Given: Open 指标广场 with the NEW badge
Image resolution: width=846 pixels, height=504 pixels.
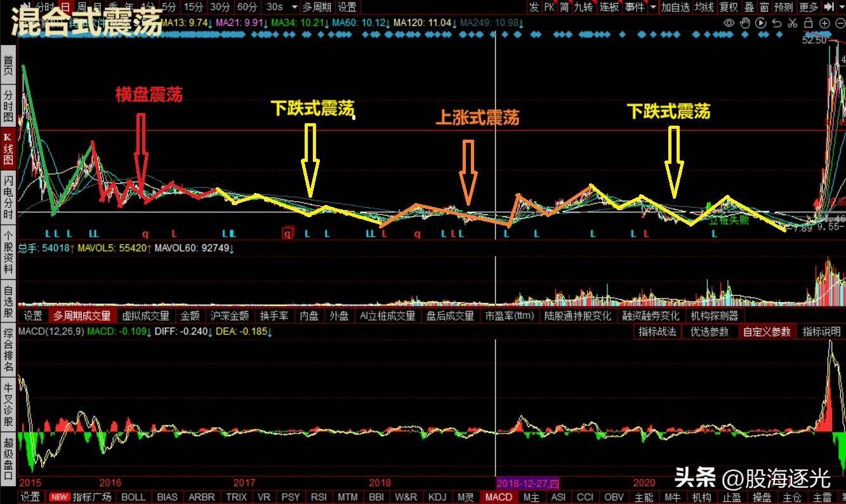Looking at the screenshot, I should (81, 497).
